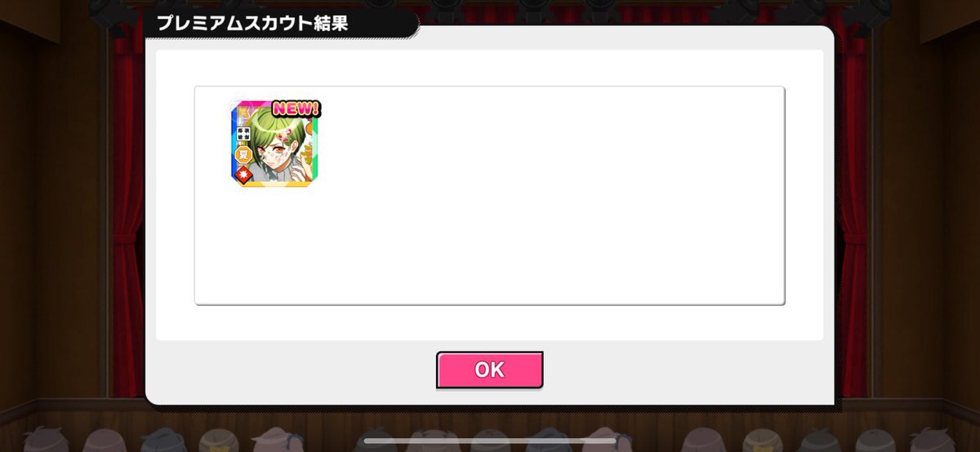Viewport: 980px width, 452px height.
Task: Tap the red curtain on the right
Action: coord(853,212)
